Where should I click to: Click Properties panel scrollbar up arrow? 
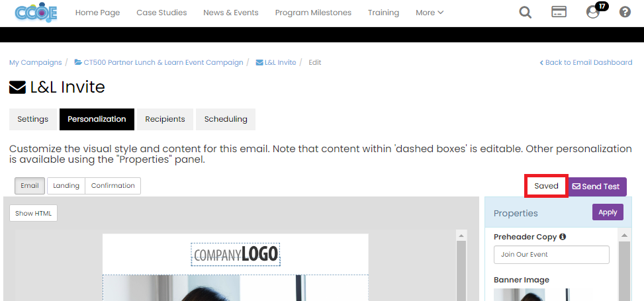(624, 236)
